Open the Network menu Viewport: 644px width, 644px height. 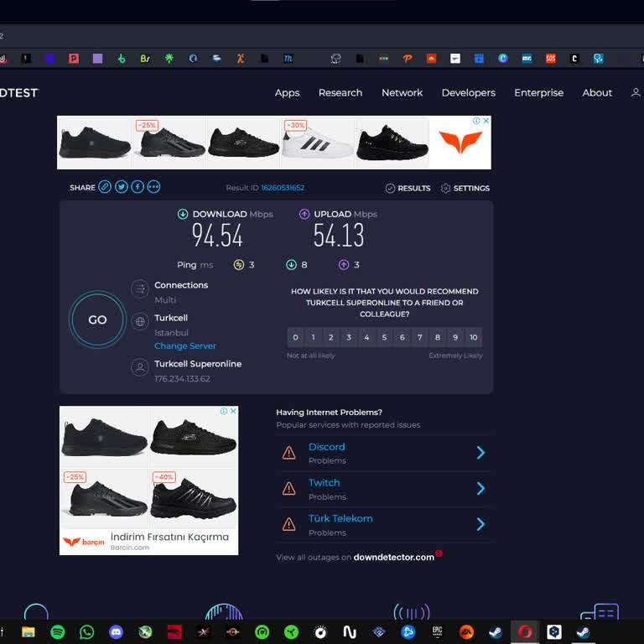402,93
